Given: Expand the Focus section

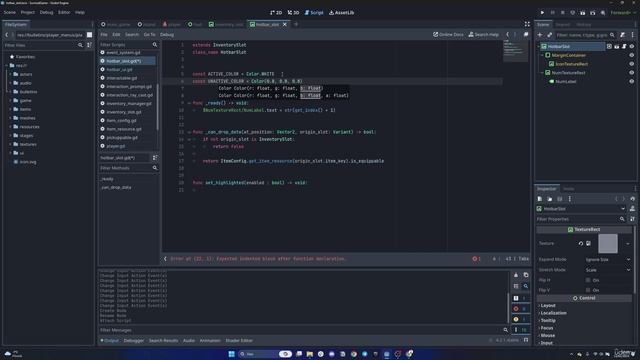Looking at the screenshot, I should [x=546, y=328].
